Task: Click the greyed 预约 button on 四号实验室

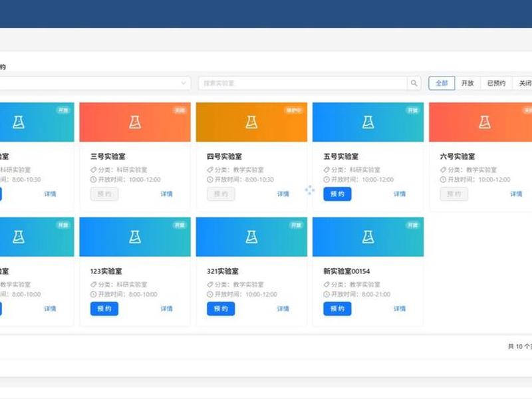Action: pyautogui.click(x=221, y=194)
